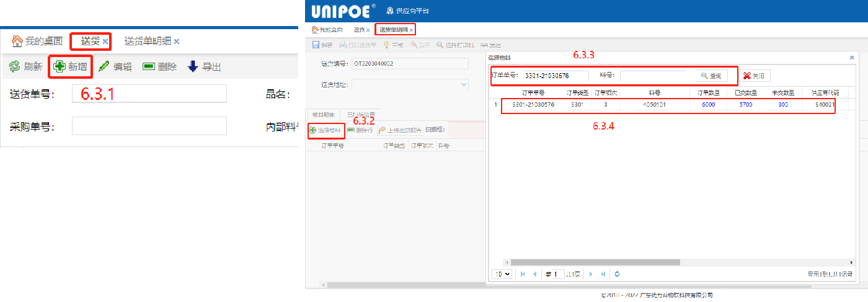The image size is (868, 302).
Task: Click the 料号 input field in dialog
Action: tap(655, 76)
